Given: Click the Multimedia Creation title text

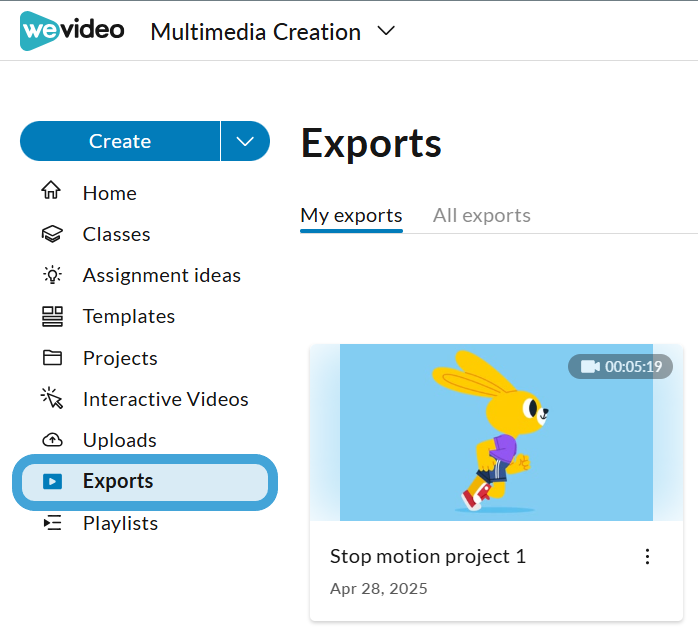Looking at the screenshot, I should click(x=256, y=32).
